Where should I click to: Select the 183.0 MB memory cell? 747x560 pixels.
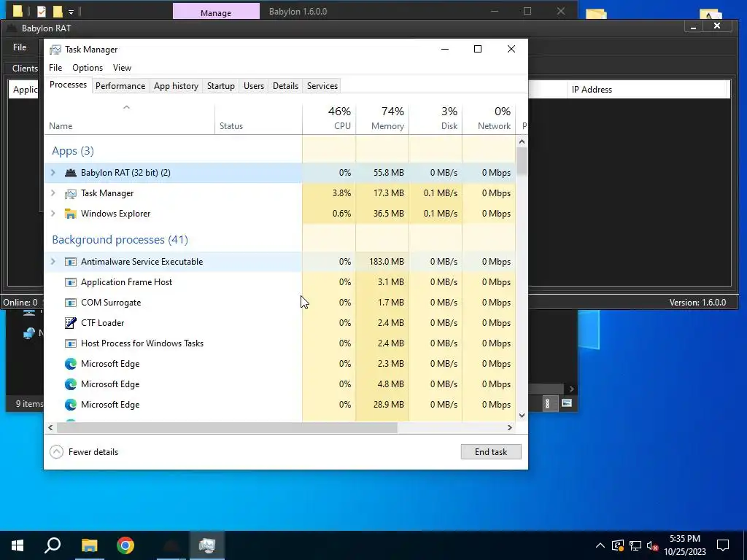[x=382, y=262]
